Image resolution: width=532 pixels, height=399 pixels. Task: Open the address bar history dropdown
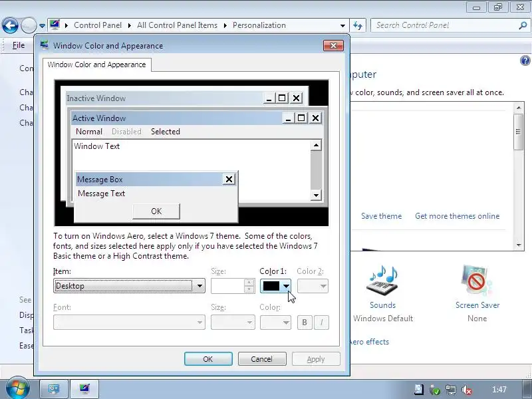342,26
